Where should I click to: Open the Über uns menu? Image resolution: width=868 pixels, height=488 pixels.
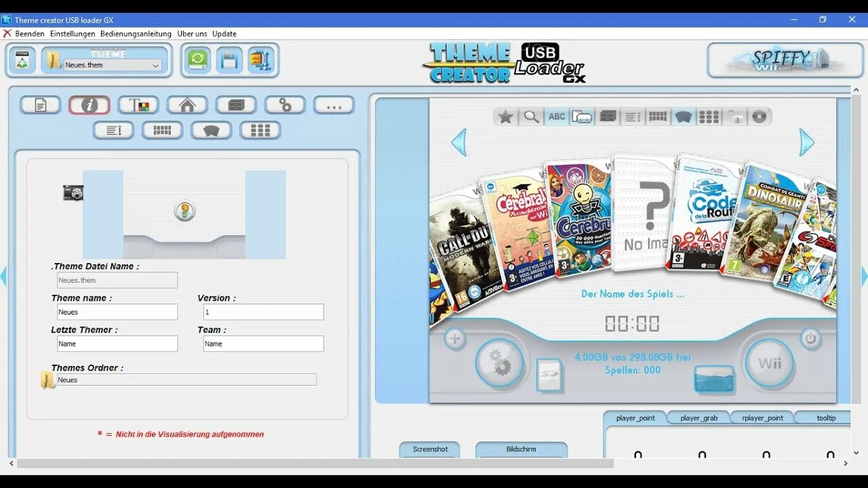tap(192, 33)
